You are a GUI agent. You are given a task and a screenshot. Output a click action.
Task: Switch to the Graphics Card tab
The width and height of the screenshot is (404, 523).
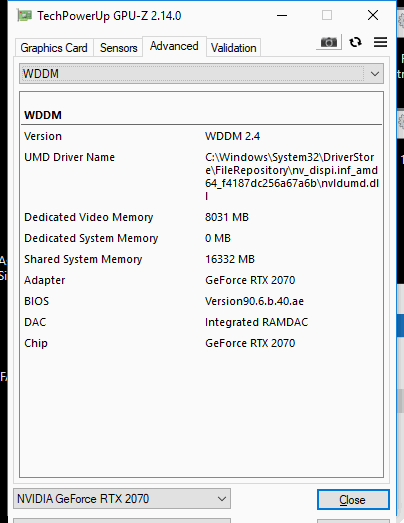[x=54, y=48]
